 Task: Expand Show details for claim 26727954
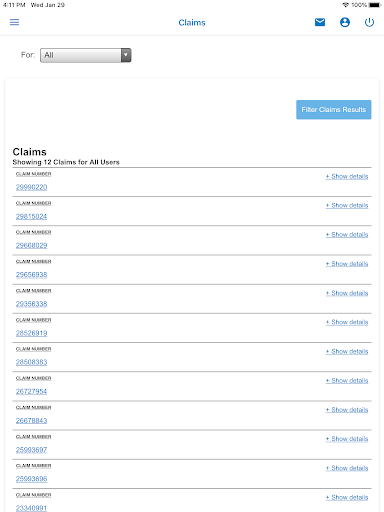click(x=347, y=380)
